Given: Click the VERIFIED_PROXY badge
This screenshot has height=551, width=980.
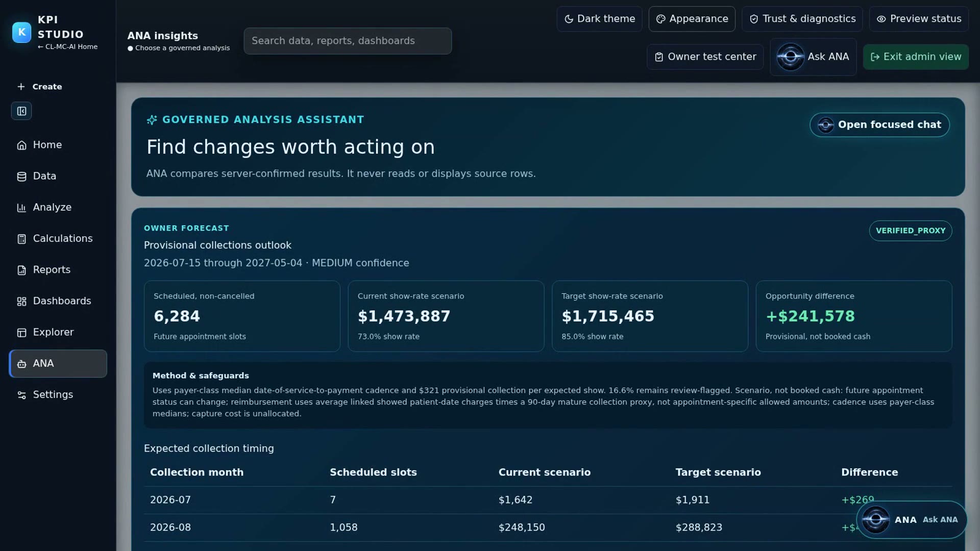Looking at the screenshot, I should click(910, 231).
